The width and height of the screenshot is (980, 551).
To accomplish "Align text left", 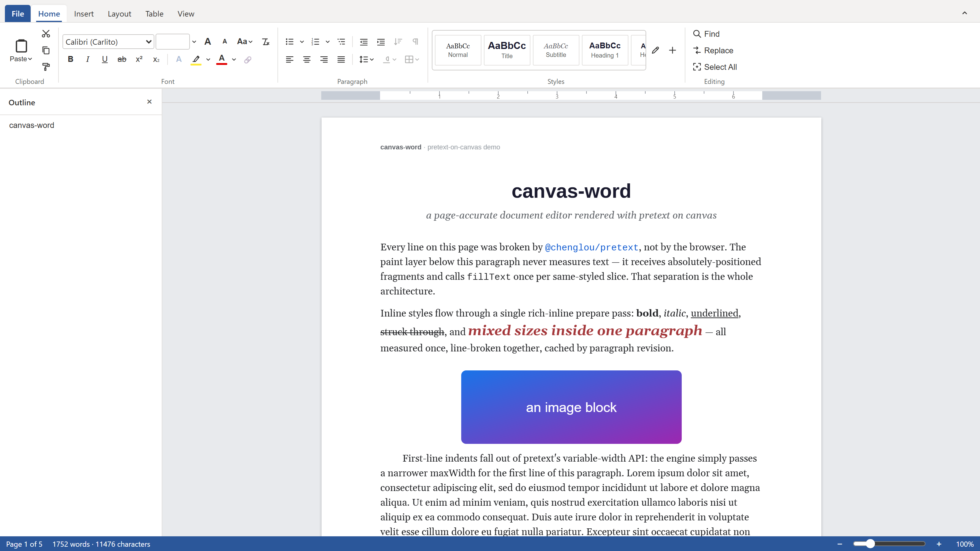I will click(289, 59).
